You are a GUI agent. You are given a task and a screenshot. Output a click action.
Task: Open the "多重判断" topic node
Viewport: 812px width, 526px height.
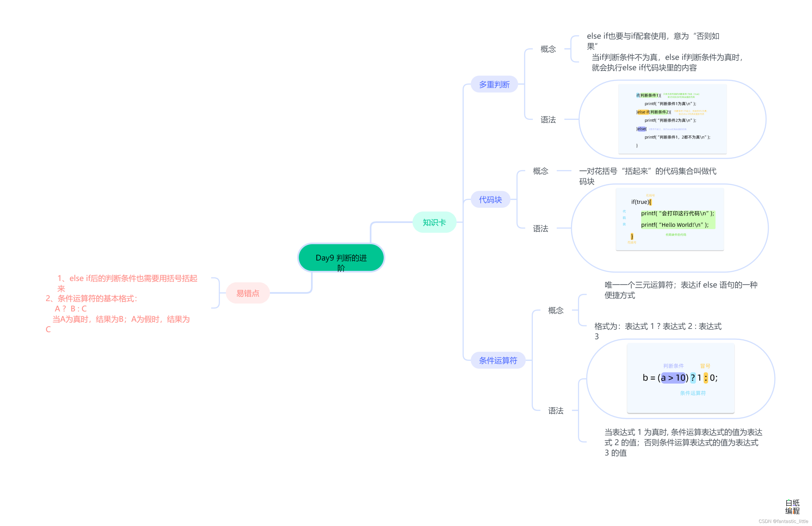494,84
